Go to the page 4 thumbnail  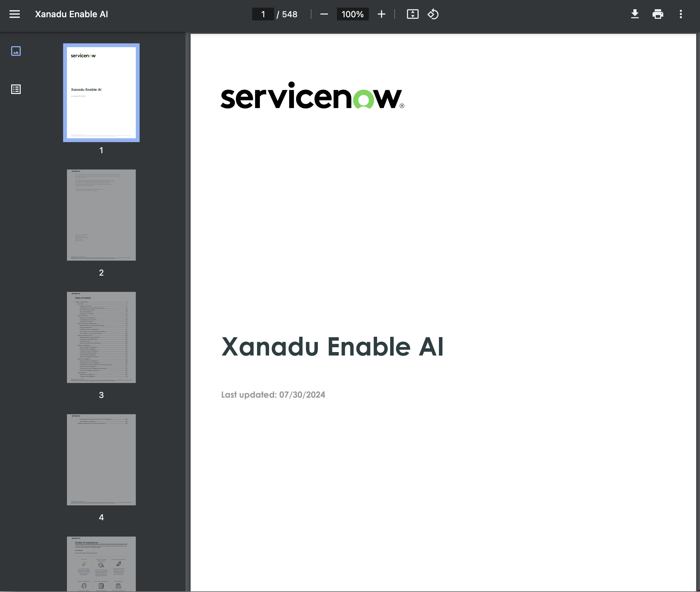101,459
